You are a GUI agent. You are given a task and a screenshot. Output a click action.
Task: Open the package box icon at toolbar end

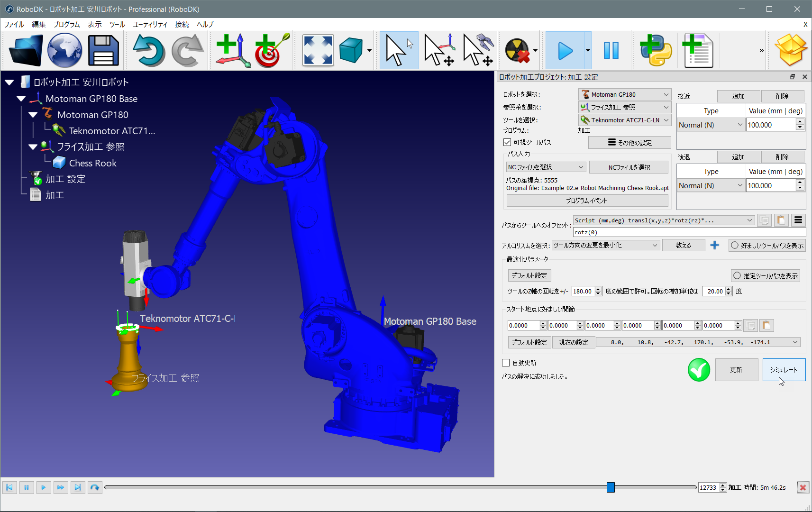791,50
